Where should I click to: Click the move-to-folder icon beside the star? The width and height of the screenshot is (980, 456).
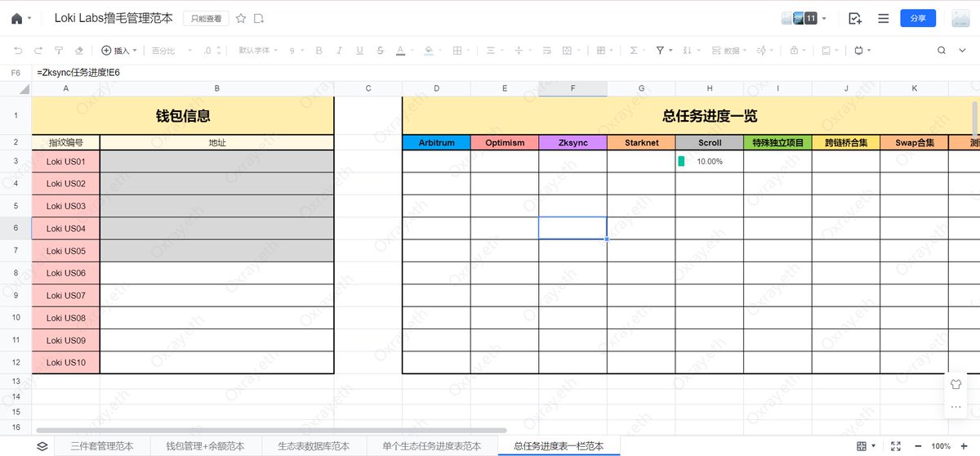(x=259, y=18)
